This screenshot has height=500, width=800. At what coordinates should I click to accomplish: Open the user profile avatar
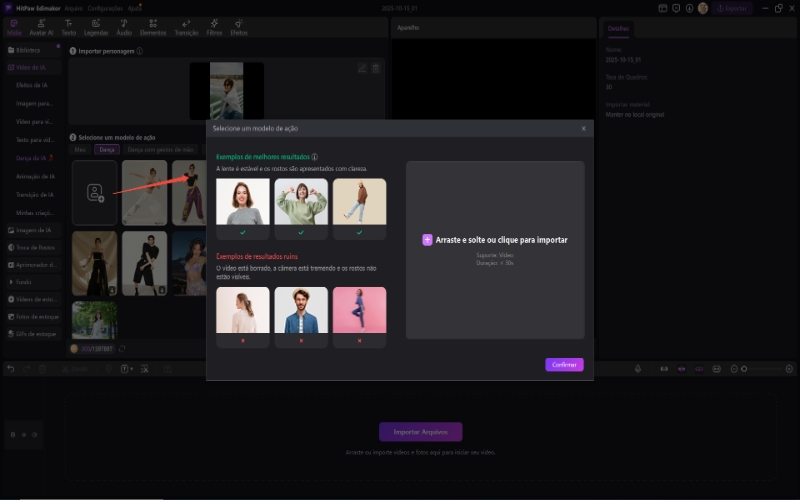click(703, 8)
